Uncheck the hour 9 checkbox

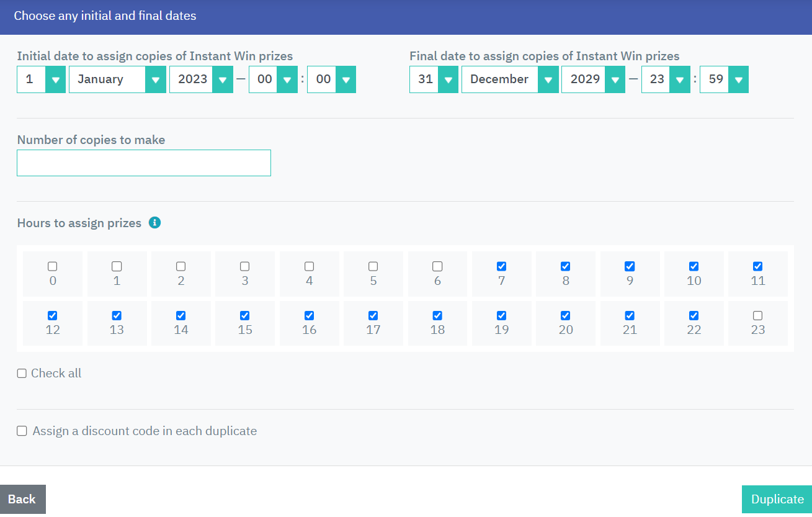click(630, 266)
